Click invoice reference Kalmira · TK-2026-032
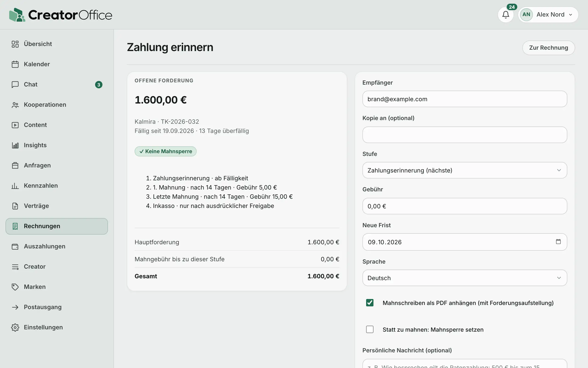Image resolution: width=588 pixels, height=368 pixels. [167, 121]
